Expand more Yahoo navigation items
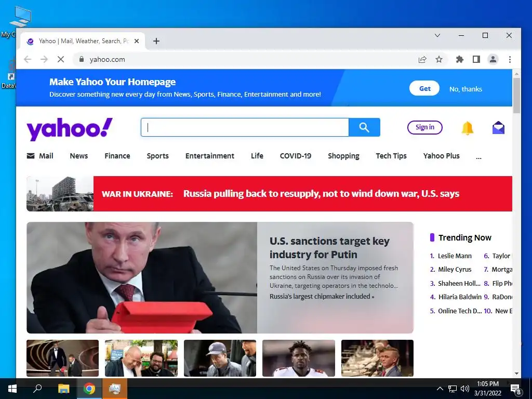This screenshot has height=399, width=532. point(478,157)
